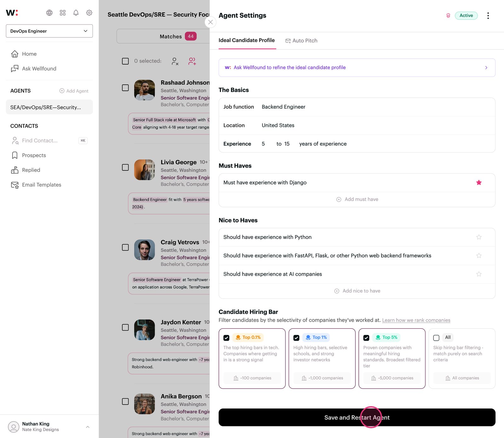Image resolution: width=504 pixels, height=438 pixels.
Task: Open Learn how we rank companies link
Action: coord(416,320)
